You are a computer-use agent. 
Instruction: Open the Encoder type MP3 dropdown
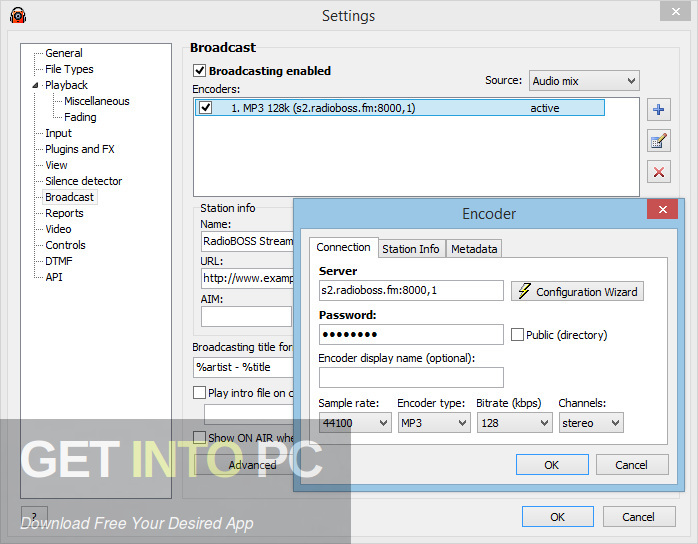pos(434,422)
